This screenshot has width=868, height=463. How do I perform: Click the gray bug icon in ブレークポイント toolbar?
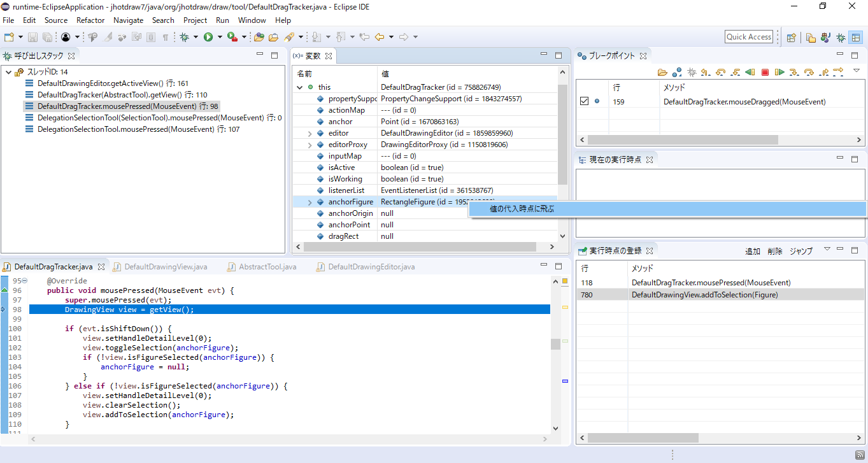click(692, 72)
